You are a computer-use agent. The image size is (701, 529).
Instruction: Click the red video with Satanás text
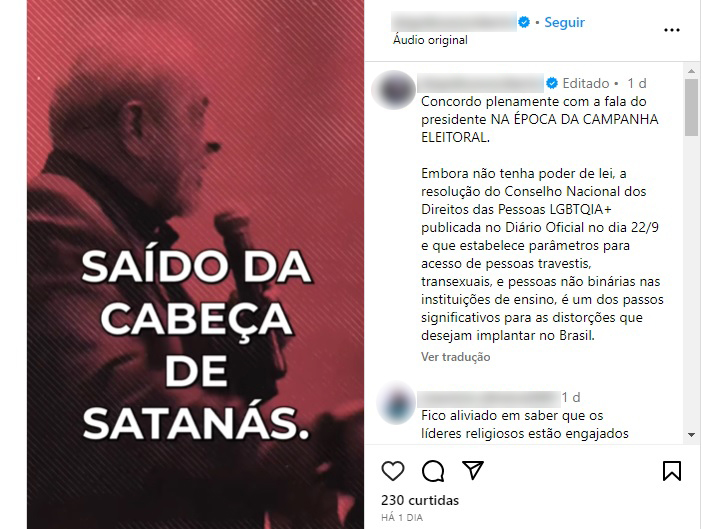point(195,264)
